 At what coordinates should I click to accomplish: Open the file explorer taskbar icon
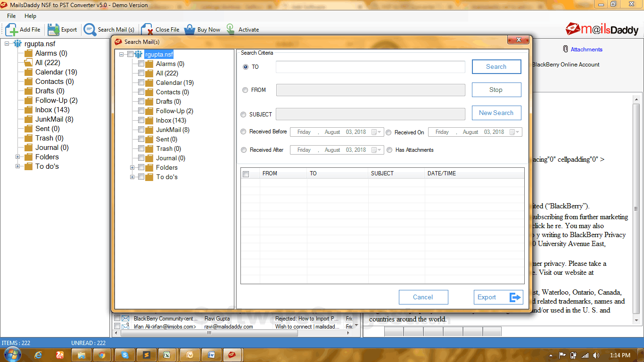coord(81,355)
